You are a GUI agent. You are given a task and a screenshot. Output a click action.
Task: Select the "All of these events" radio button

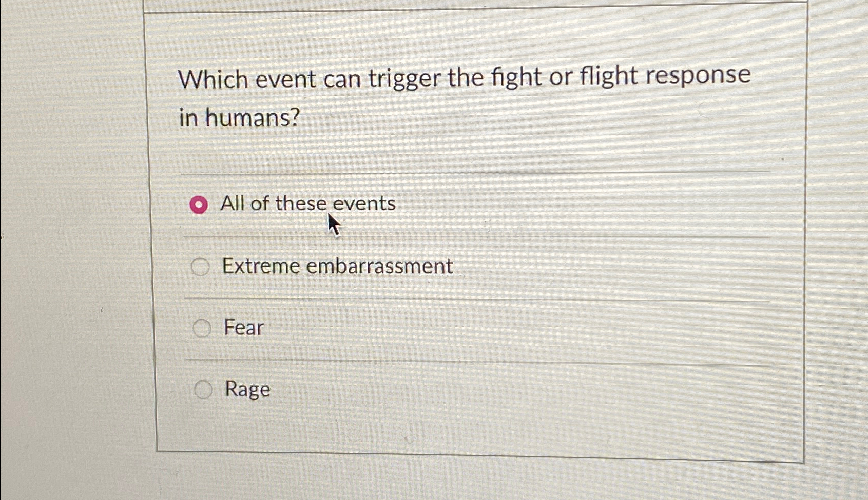point(200,204)
